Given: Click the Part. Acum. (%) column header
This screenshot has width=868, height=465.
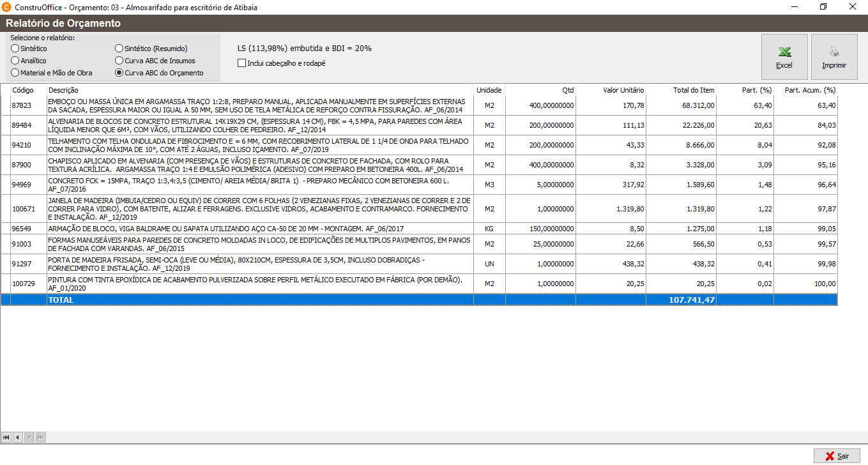Looking at the screenshot, I should tap(805, 90).
